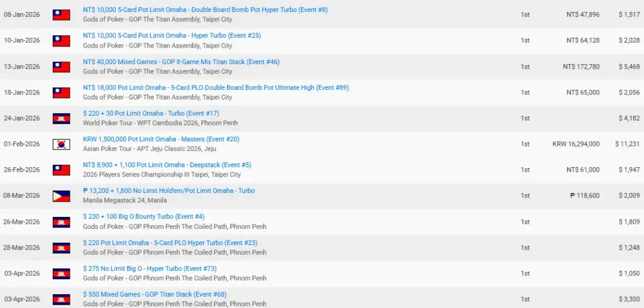Click the Taiwan flag in 18-Jan-2026 row
The image size is (644, 308).
61,92
